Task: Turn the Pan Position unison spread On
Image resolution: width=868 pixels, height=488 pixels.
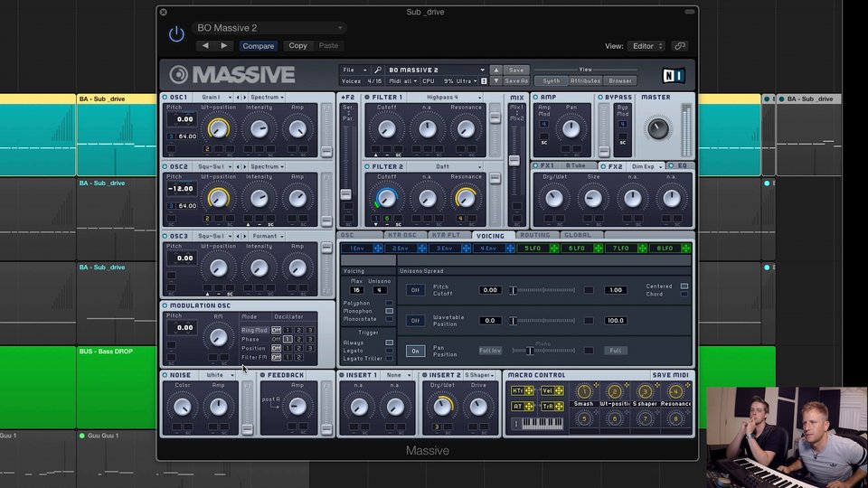Action: click(x=415, y=351)
